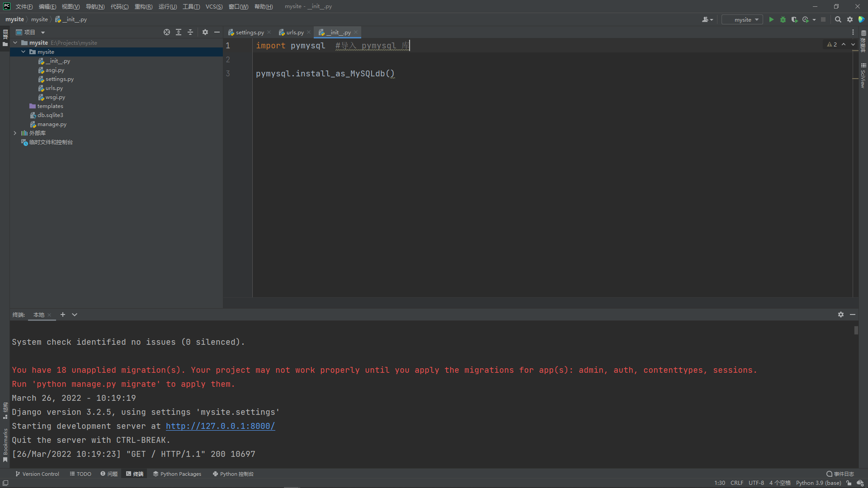
Task: Collapse all items in the Project tree
Action: [190, 32]
